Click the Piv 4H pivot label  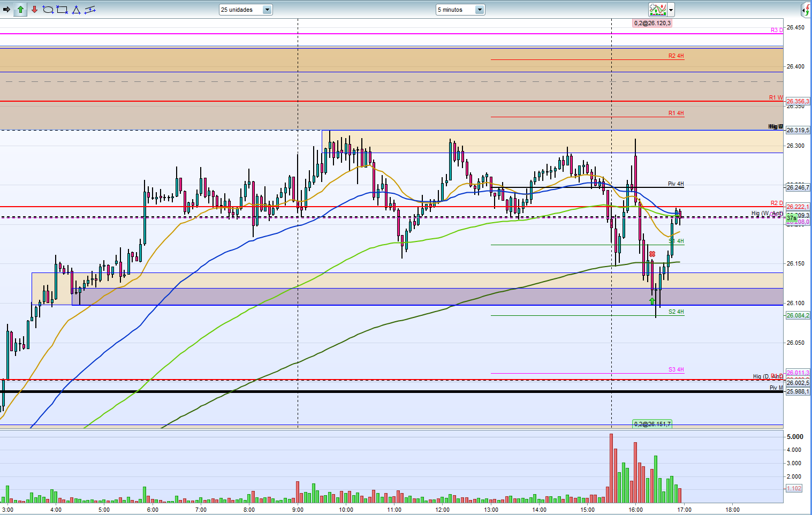676,184
